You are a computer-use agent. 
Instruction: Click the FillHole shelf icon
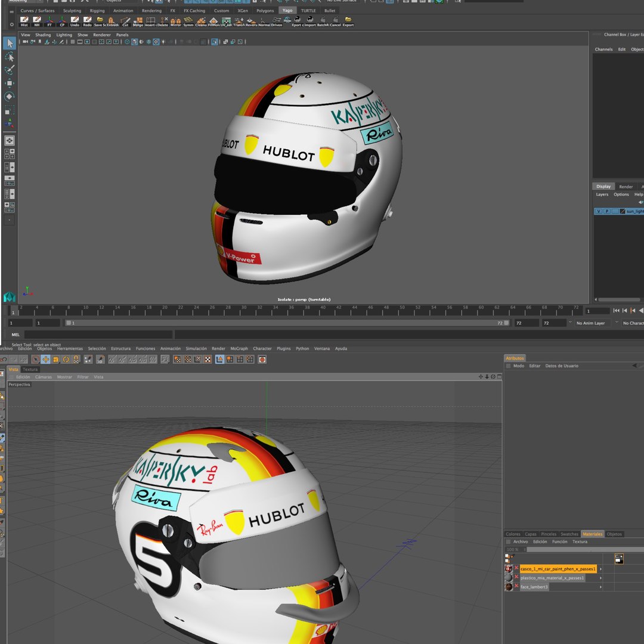[x=213, y=21]
